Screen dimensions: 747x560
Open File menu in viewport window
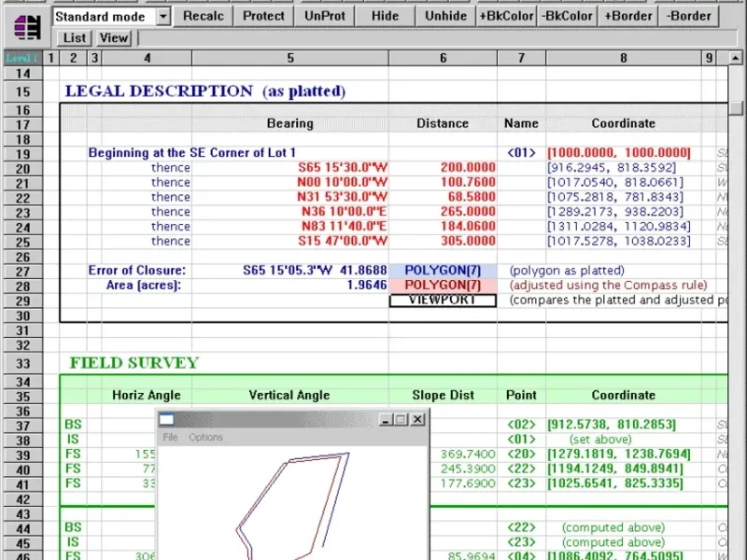point(170,437)
